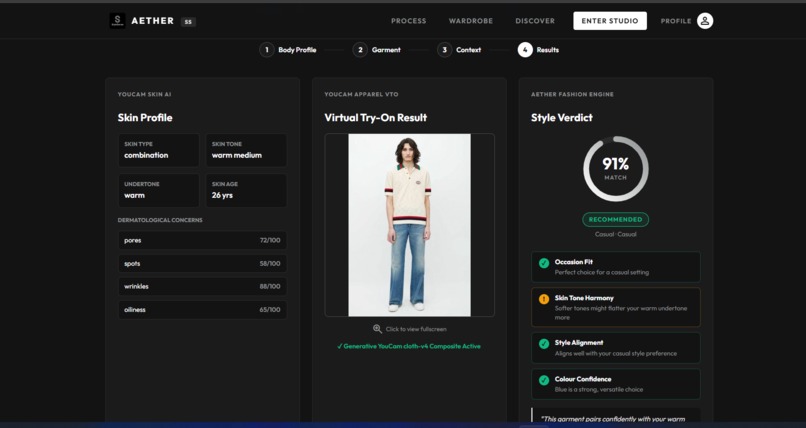Go to step 2 Garment

[x=377, y=50]
